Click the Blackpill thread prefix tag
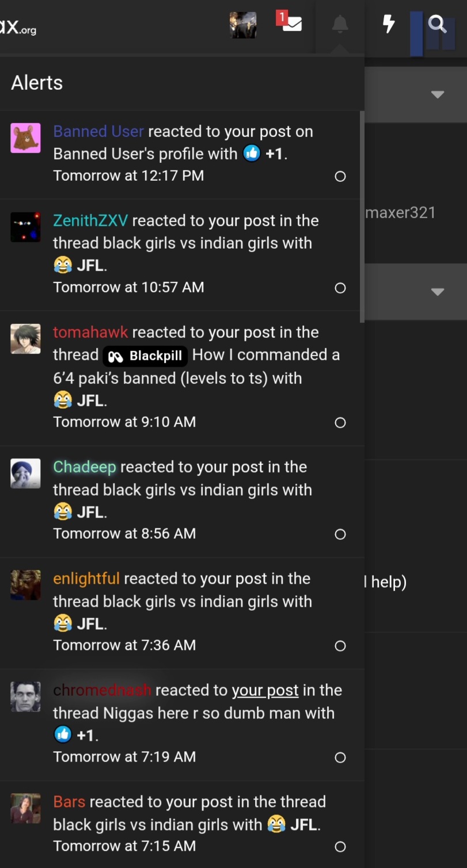This screenshot has width=467, height=868. pos(145,356)
